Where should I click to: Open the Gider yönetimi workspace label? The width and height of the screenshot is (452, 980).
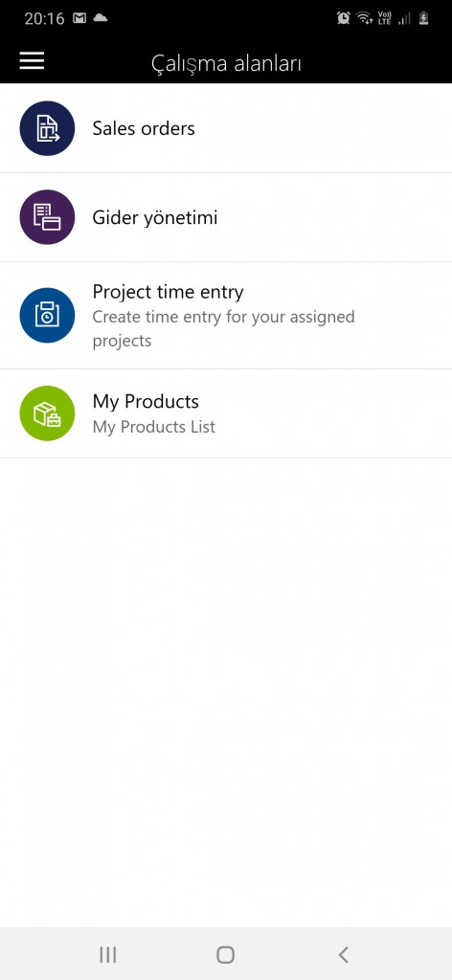(x=155, y=218)
